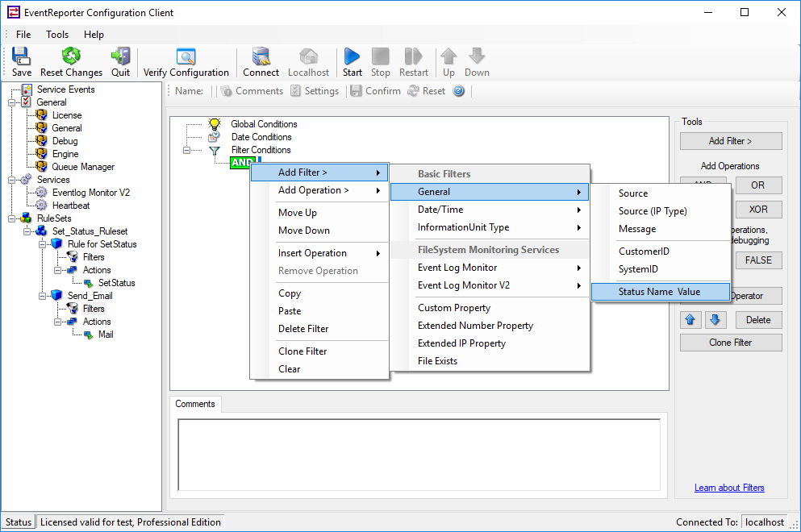Choose Clone Filter in context menu
The width and height of the screenshot is (801, 532).
319,351
